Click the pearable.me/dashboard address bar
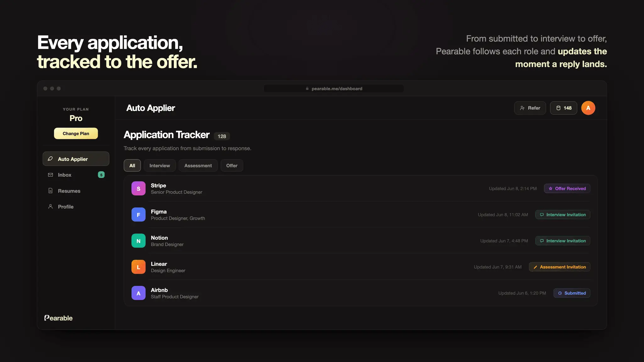Viewport: 644px width, 362px height. point(334,88)
